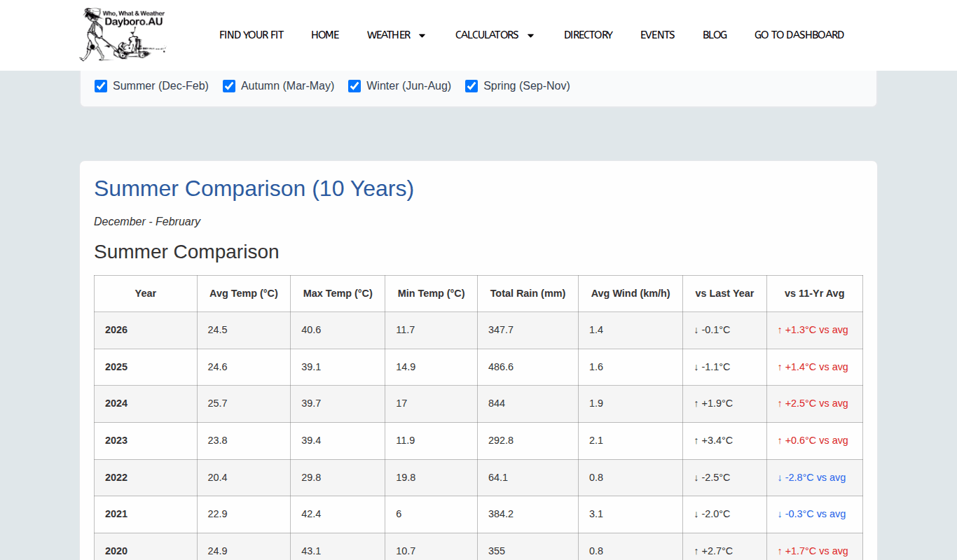Open the Find Your Fit page
Image resolution: width=957 pixels, height=560 pixels.
(252, 35)
